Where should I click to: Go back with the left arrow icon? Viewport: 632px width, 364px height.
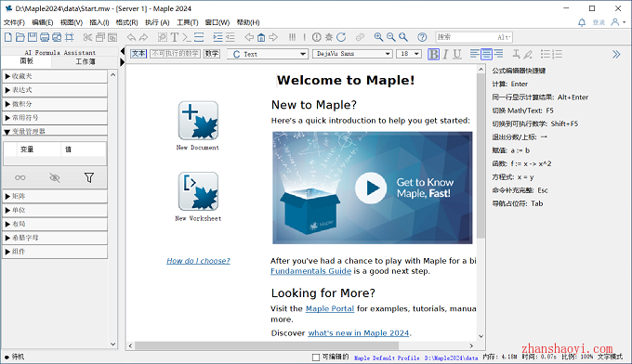pos(249,37)
